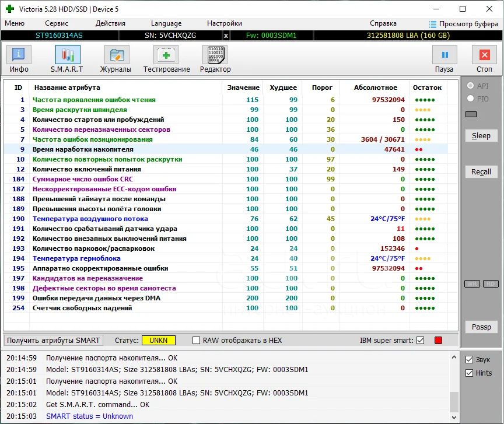Click the Sleep button
The image size is (504, 424).
tap(481, 136)
